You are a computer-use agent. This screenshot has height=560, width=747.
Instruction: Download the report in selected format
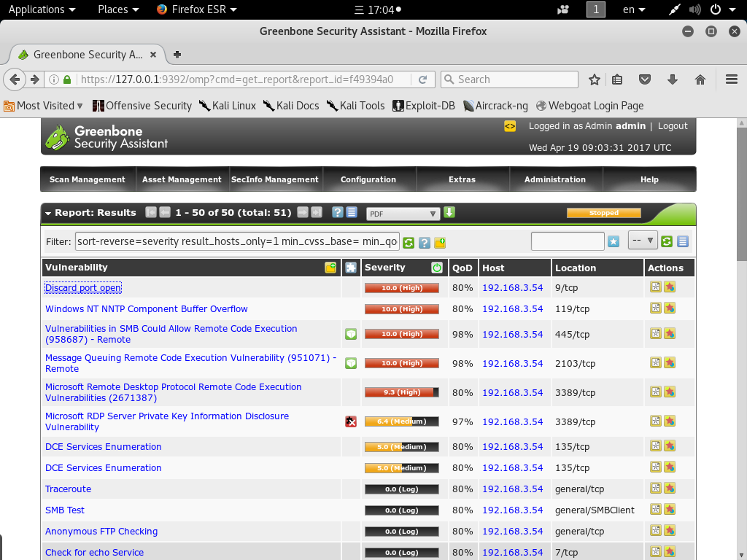coord(449,212)
